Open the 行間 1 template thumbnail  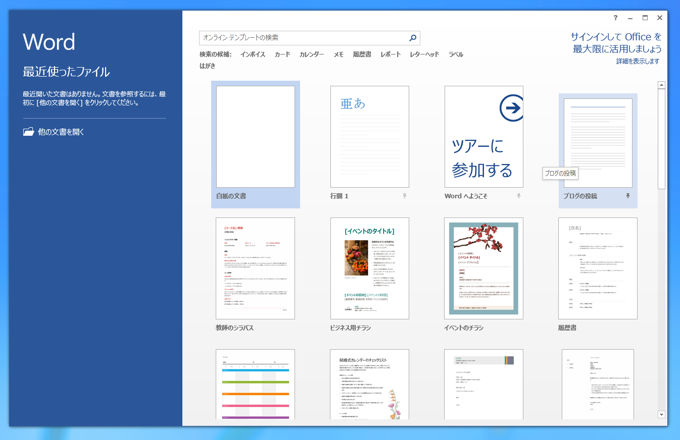(x=369, y=137)
